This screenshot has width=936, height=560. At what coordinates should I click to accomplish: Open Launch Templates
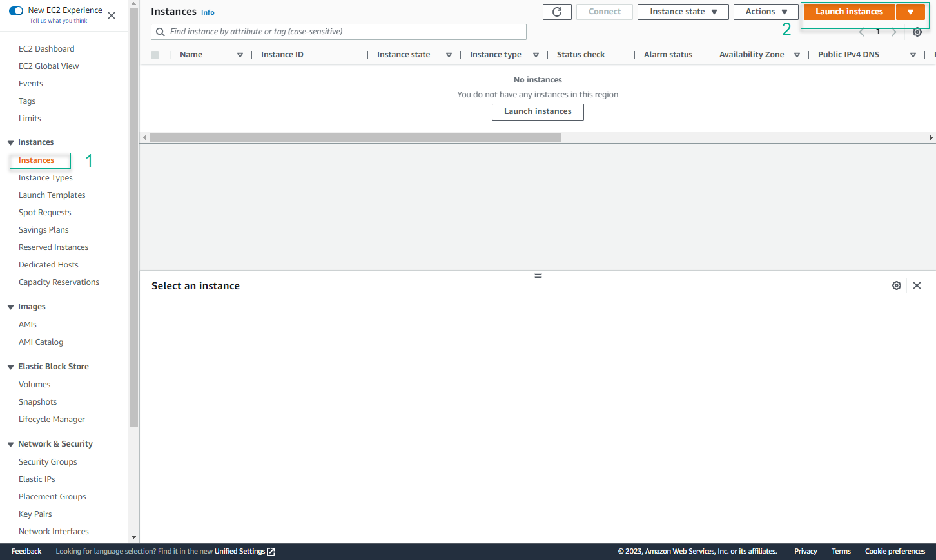(52, 195)
